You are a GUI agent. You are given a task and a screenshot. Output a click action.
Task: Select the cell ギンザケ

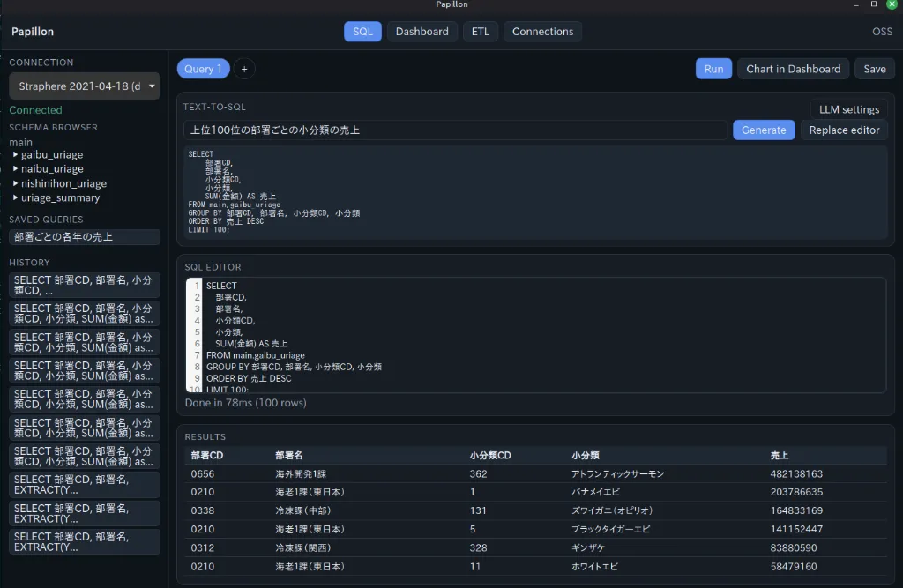click(588, 547)
